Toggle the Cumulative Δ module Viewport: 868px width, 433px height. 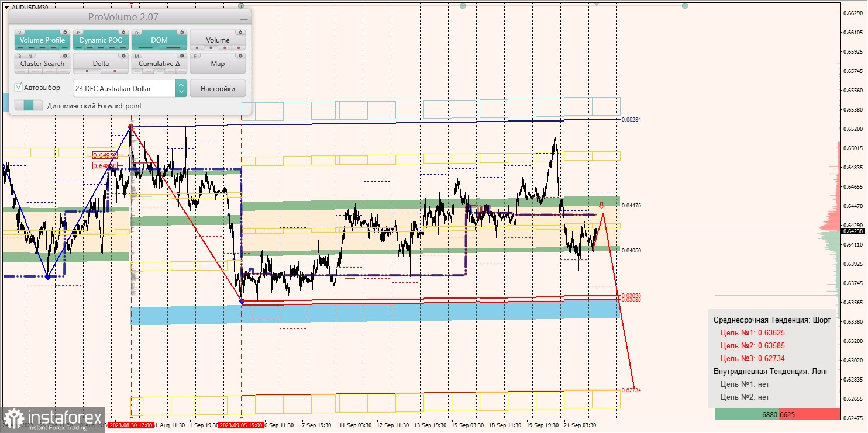point(159,64)
